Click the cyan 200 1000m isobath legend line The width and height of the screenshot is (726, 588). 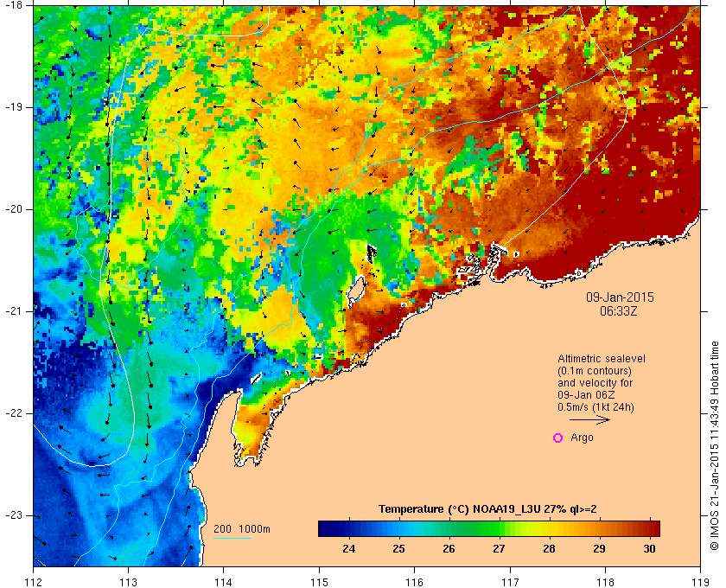point(232,539)
